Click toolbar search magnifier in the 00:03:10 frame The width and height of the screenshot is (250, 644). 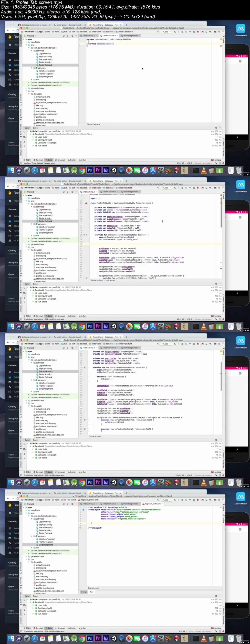coord(219,32)
